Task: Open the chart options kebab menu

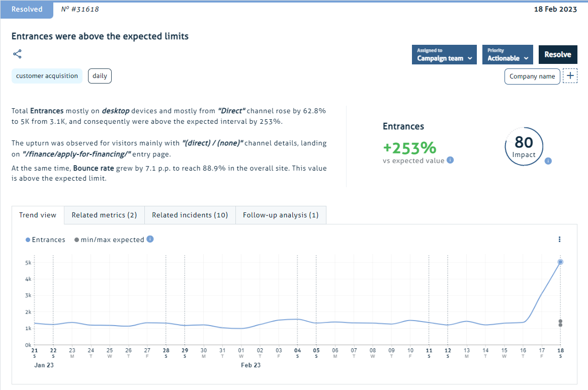Action: pos(559,240)
